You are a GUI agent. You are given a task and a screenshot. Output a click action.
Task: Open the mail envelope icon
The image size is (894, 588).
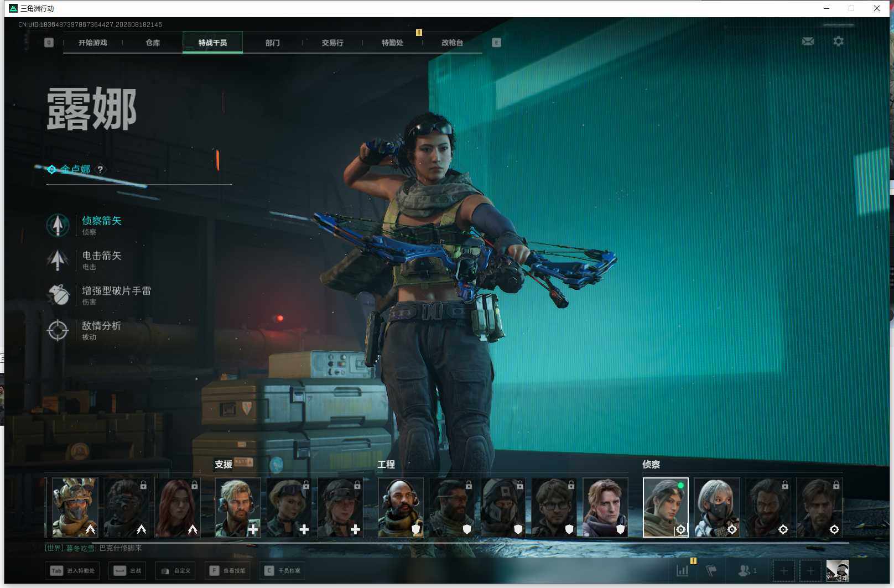tap(808, 41)
